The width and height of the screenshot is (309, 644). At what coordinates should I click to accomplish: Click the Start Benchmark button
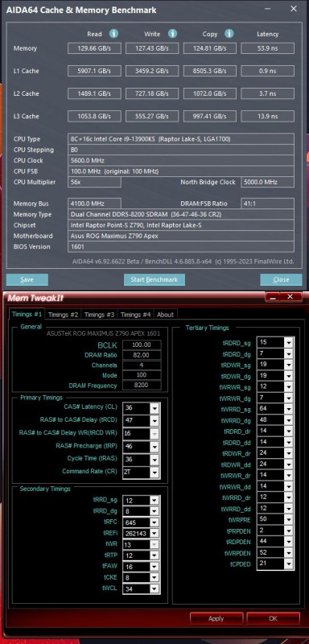[x=154, y=279]
